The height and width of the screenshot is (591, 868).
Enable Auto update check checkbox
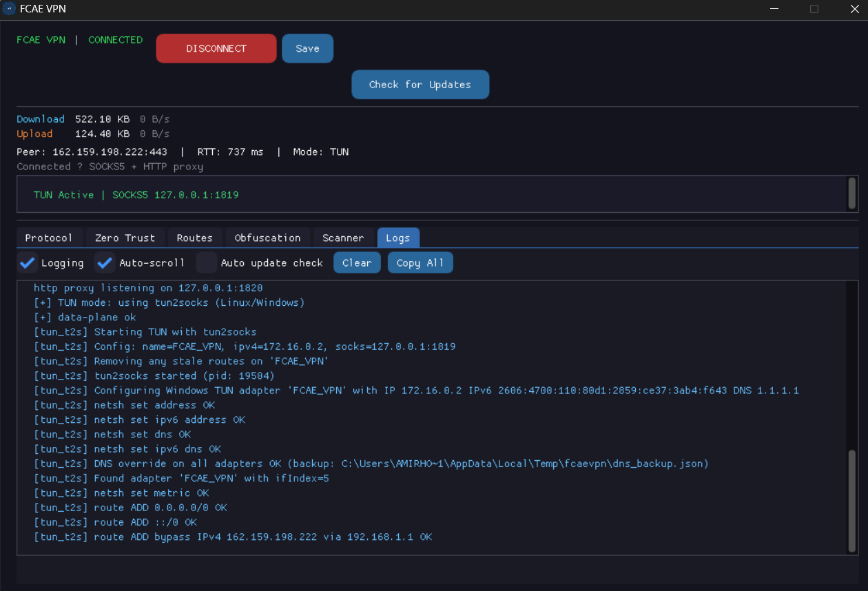point(207,262)
